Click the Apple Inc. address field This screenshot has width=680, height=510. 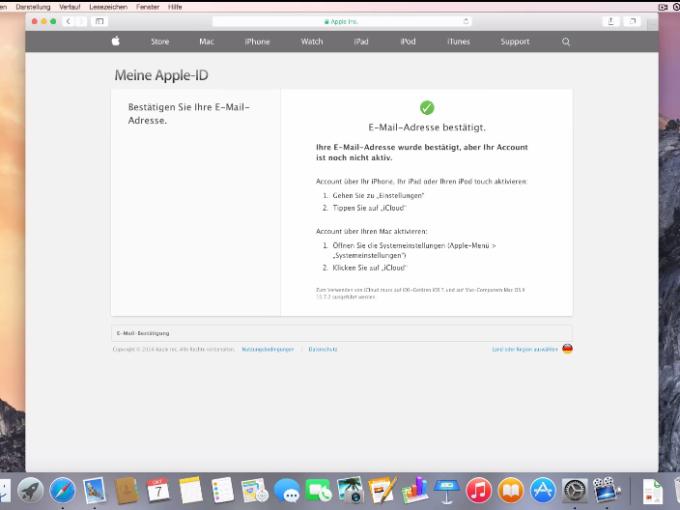(342, 21)
